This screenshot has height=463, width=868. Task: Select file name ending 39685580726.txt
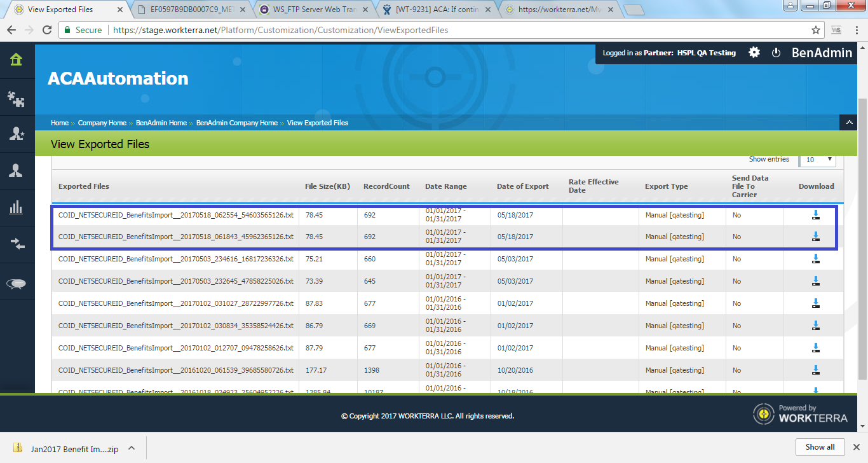[176, 370]
